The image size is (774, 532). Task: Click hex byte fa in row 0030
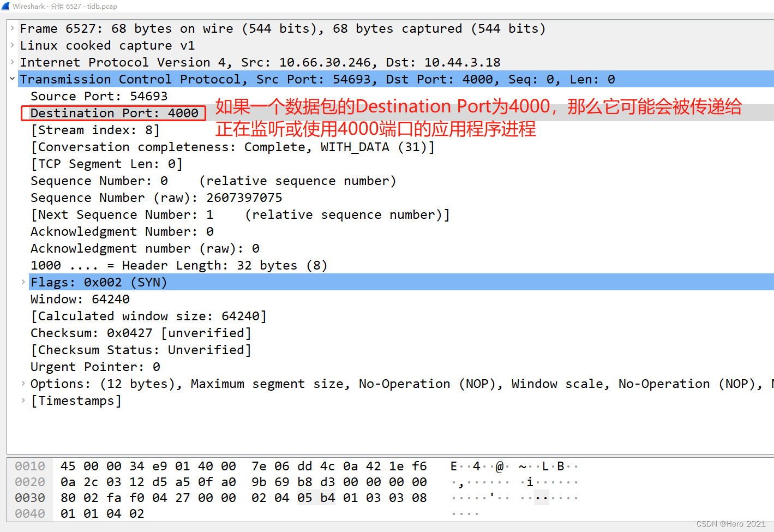click(x=114, y=498)
